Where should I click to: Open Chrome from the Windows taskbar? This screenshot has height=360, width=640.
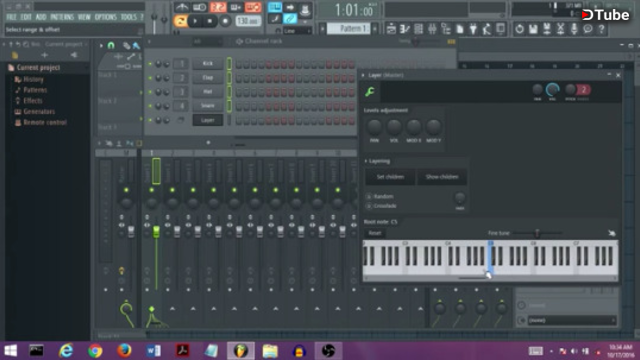(95, 351)
